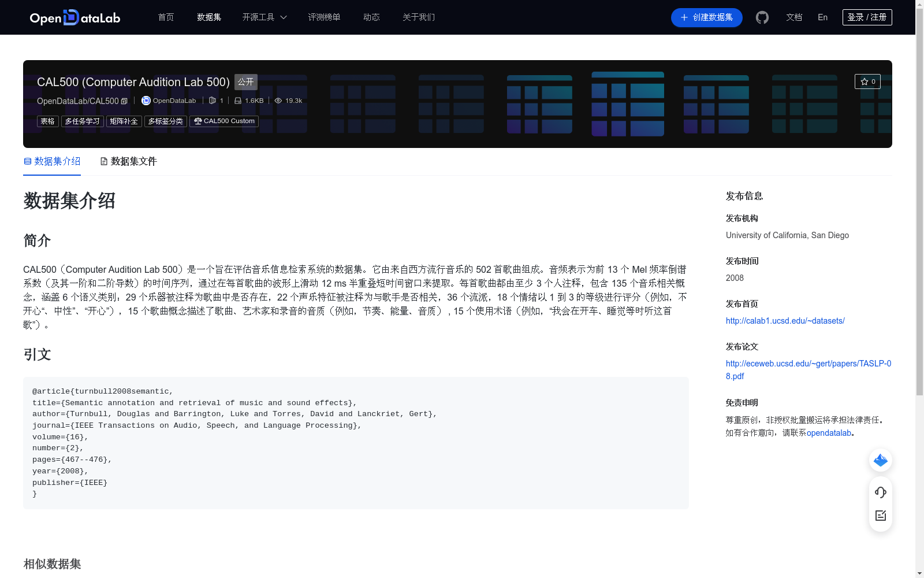The height and width of the screenshot is (578, 924).
Task: Go to 首页 in the navigation
Action: click(x=166, y=17)
